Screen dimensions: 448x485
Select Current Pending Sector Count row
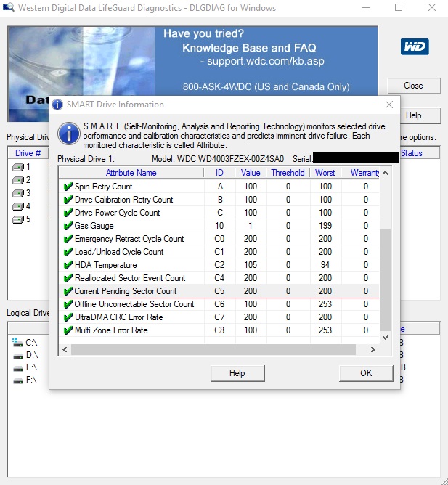tap(126, 291)
